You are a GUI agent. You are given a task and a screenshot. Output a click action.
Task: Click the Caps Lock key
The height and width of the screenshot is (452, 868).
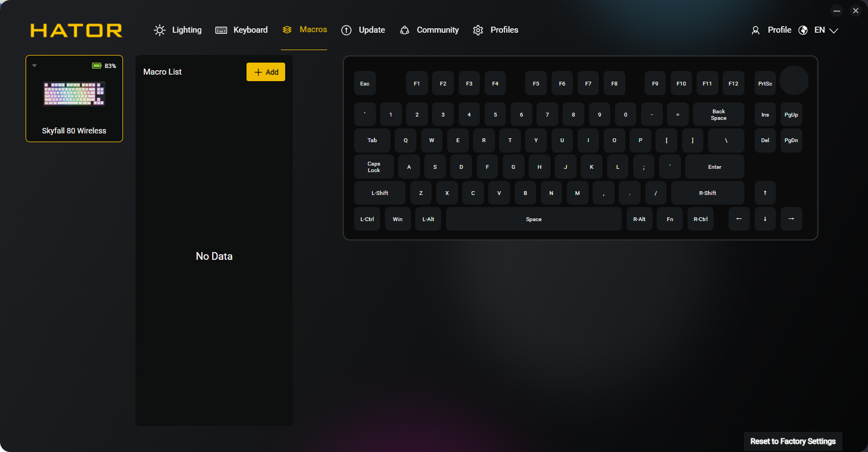click(x=374, y=167)
